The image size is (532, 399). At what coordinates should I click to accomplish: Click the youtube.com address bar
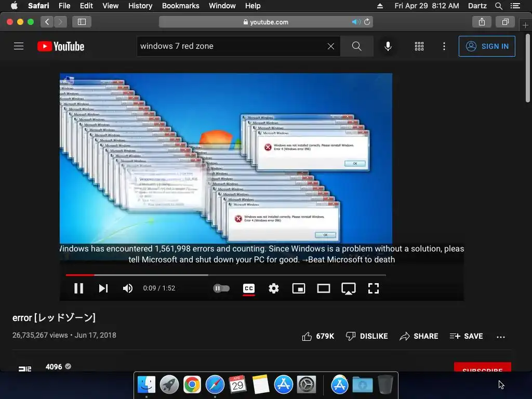[265, 22]
